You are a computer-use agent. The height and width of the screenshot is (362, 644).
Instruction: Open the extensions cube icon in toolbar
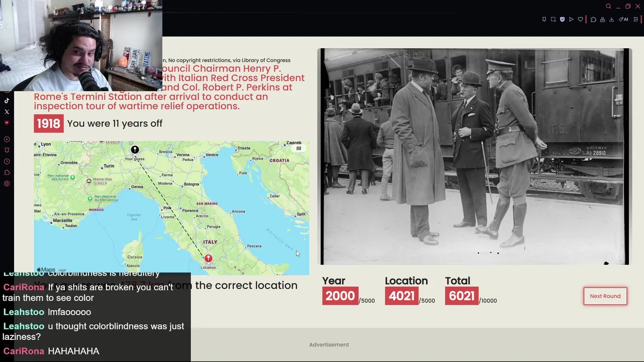click(593, 20)
